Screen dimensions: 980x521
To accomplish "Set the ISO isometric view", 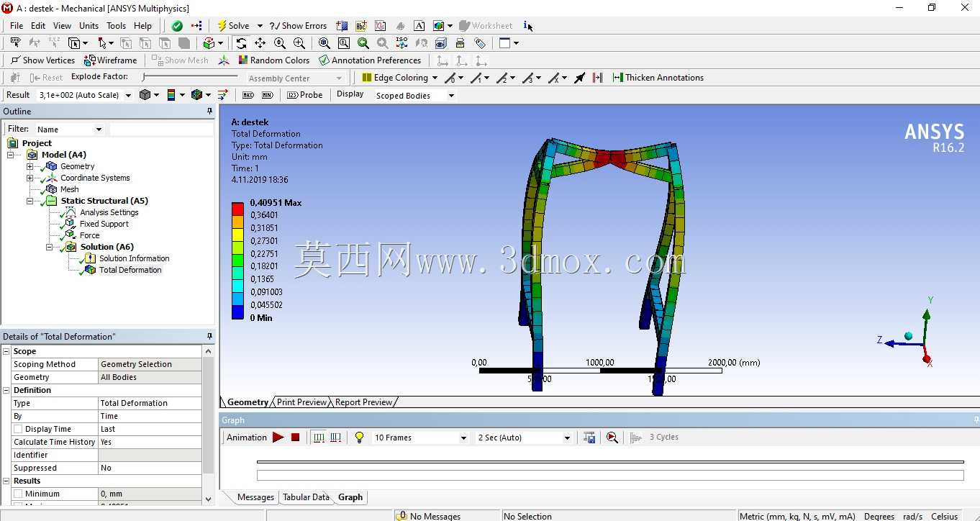I will [401, 43].
